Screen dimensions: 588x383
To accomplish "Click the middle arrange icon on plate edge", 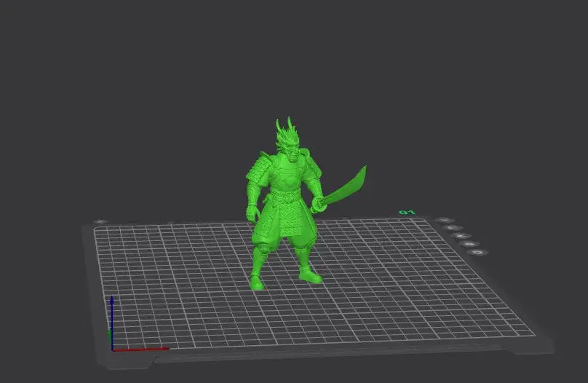I will coord(461,236).
